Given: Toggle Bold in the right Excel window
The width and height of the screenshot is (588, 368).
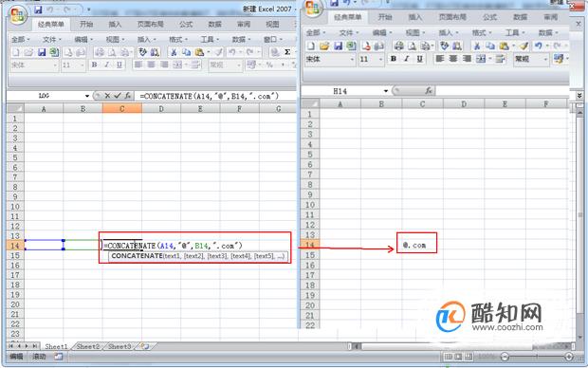Looking at the screenshot, I should (394, 59).
